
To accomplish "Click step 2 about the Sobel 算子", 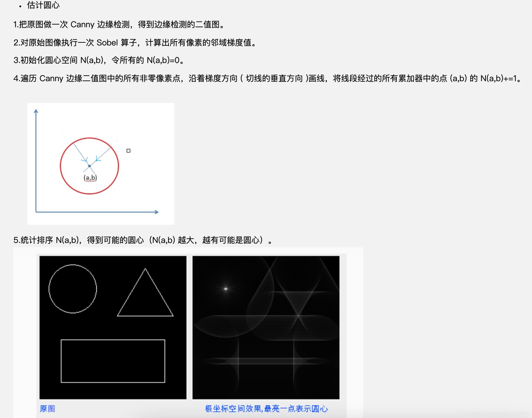I will click(135, 42).
